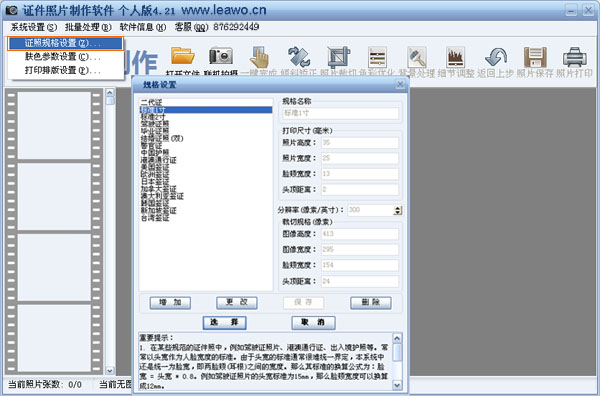Close the 规格设置 dialog

coord(400,84)
